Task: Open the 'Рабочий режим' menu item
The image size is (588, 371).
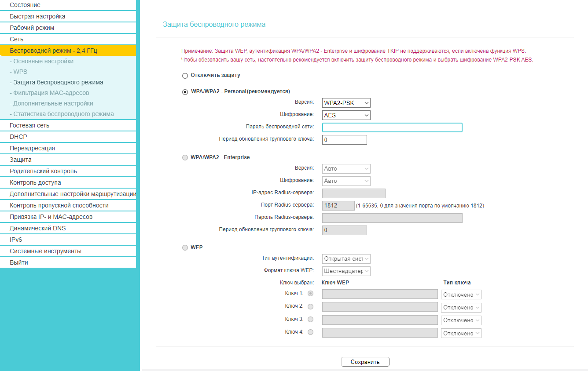Action: tap(68, 28)
